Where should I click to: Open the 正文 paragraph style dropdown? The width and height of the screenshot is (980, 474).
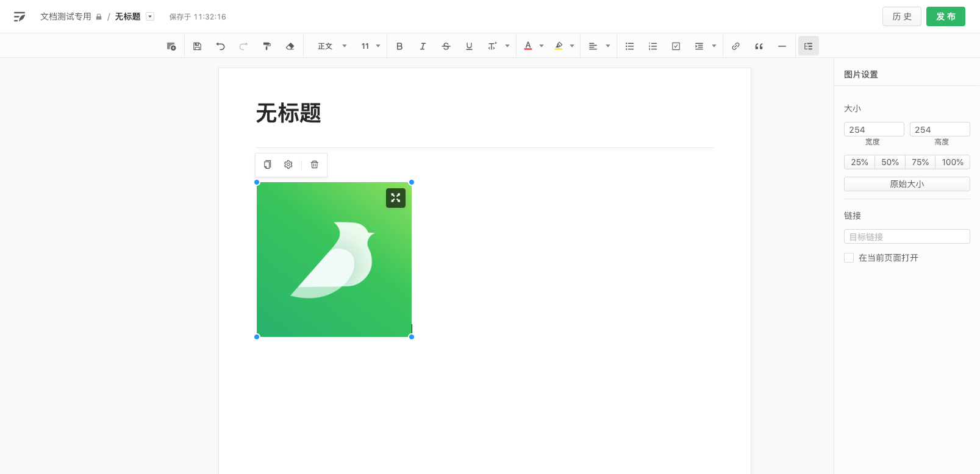[332, 46]
